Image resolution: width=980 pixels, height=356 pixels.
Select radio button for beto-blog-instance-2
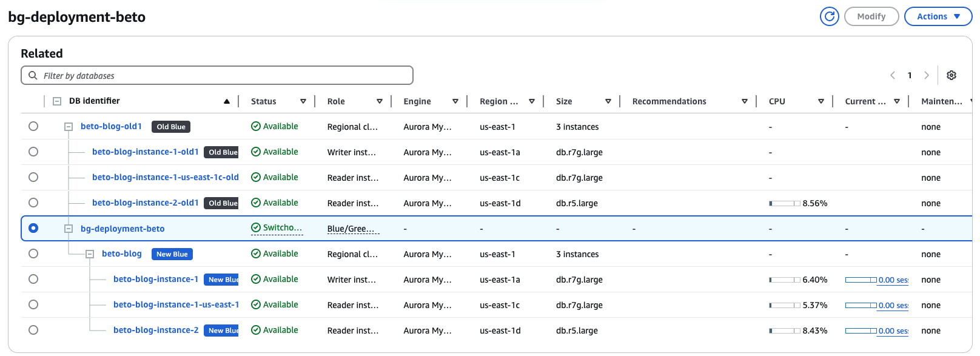pyautogui.click(x=33, y=330)
